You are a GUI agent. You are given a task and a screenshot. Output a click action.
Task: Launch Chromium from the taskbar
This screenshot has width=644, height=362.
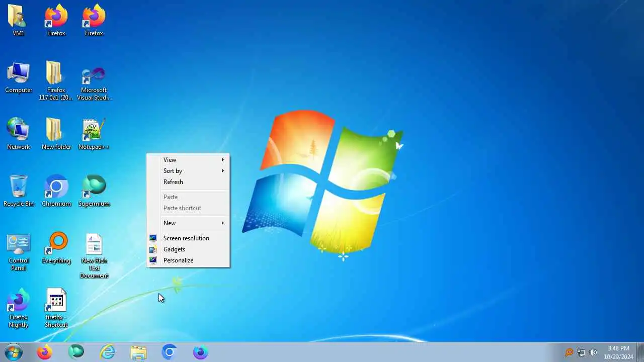coord(170,352)
